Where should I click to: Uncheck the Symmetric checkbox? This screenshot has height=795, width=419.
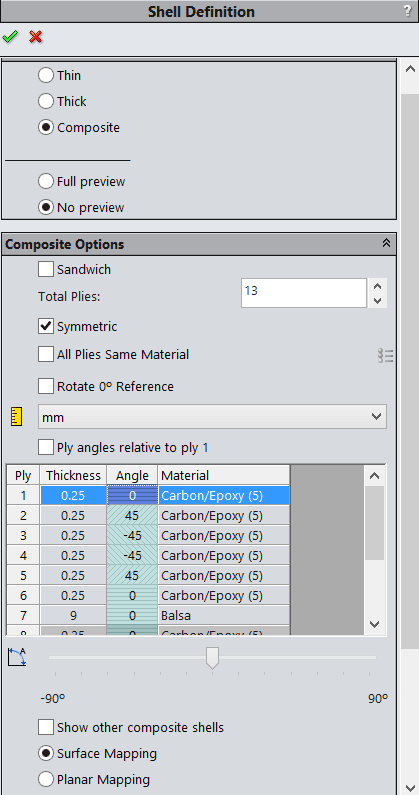pos(46,326)
